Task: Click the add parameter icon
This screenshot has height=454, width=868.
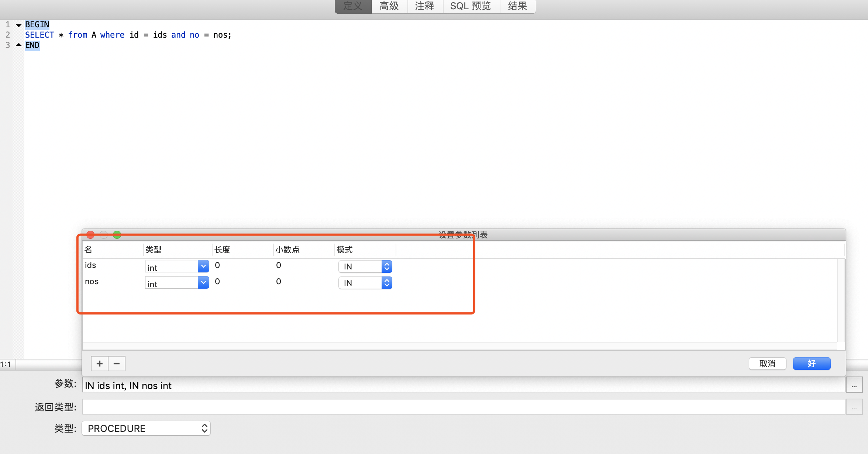Action: [99, 363]
